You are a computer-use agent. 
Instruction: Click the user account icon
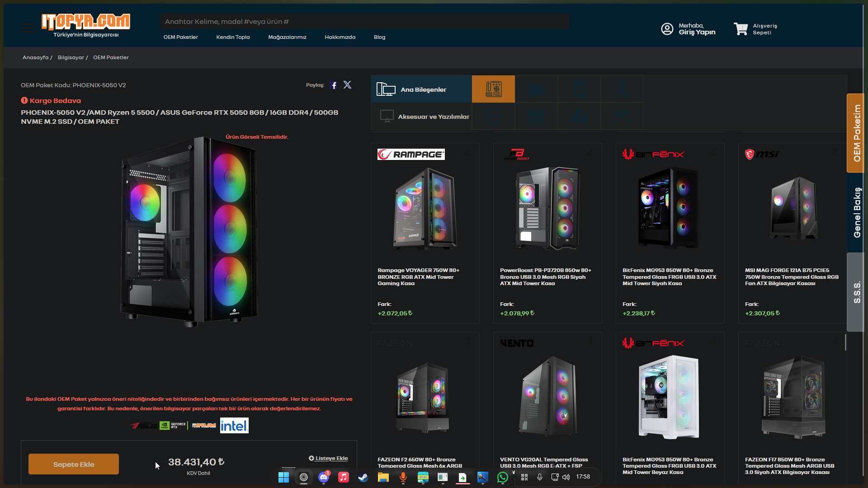667,29
